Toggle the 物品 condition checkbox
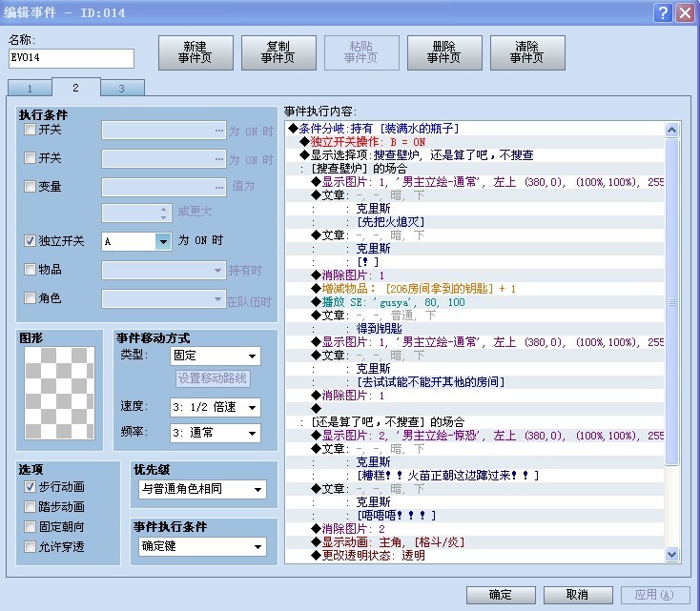The height and width of the screenshot is (611, 700). pos(30,269)
